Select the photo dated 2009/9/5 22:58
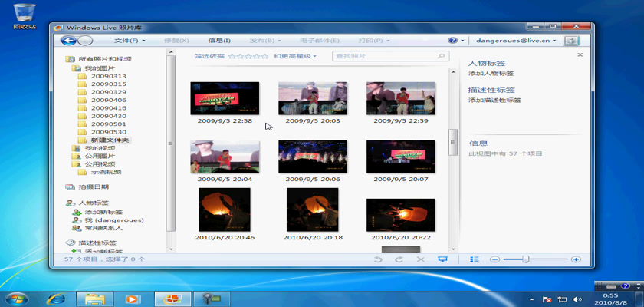The width and height of the screenshot is (644, 307). pos(225,98)
